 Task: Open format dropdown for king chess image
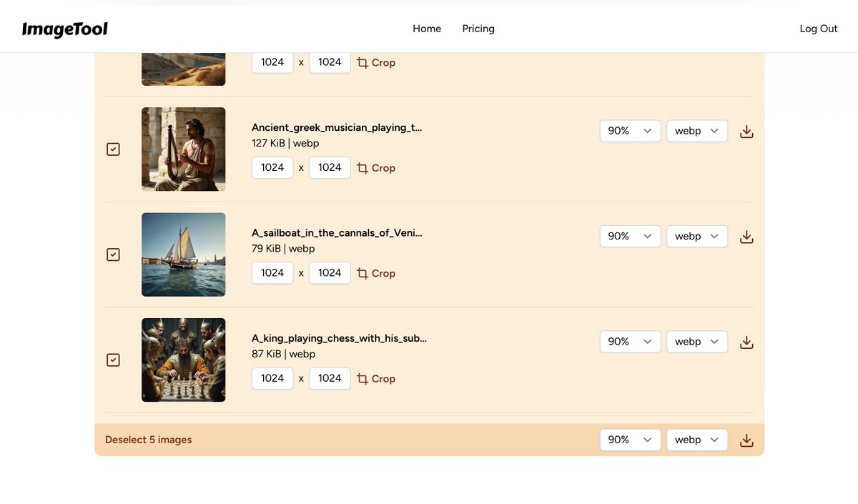point(697,342)
